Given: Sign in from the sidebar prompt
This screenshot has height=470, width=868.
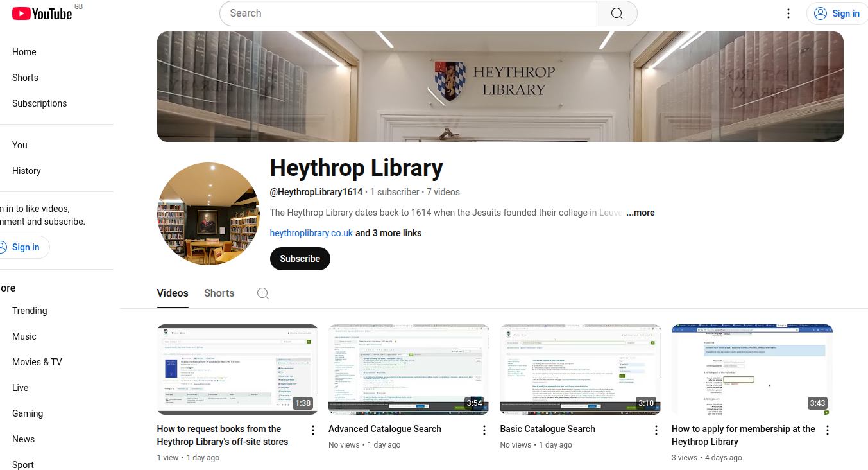Looking at the screenshot, I should (x=25, y=247).
